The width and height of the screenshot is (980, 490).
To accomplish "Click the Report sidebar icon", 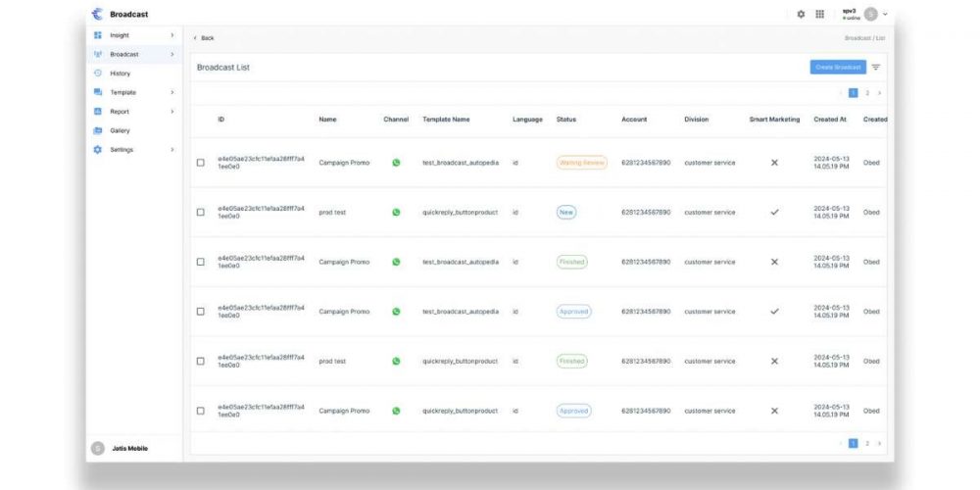I will click(x=98, y=112).
